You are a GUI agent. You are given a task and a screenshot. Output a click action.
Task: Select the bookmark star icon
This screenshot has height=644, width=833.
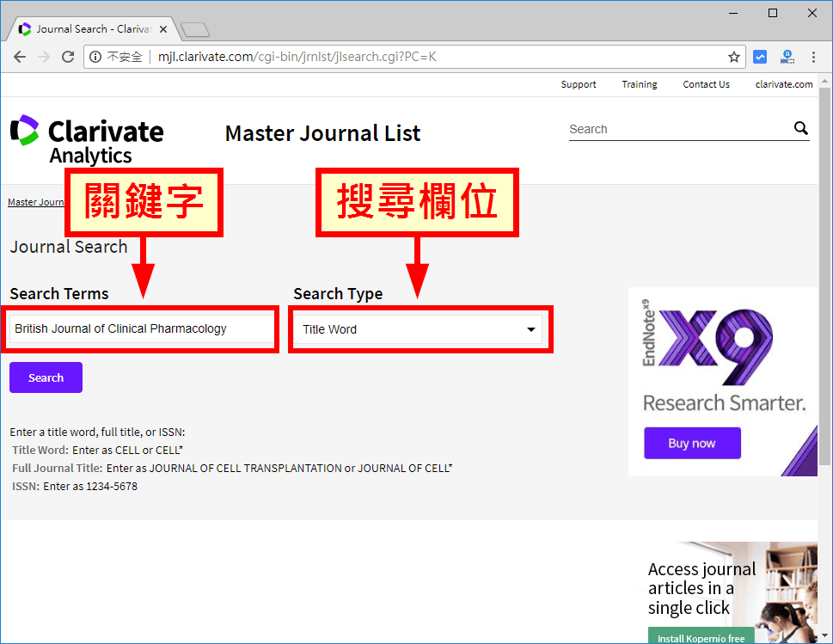[x=733, y=57]
